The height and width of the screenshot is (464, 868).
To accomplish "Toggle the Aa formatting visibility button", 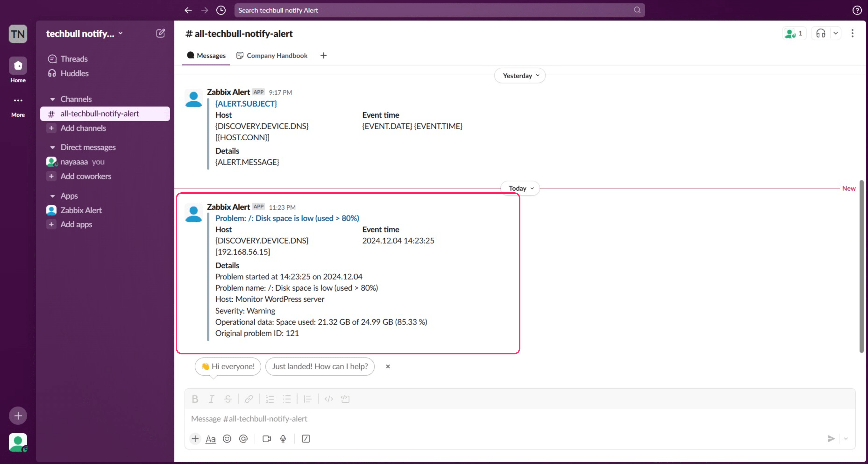I will (x=211, y=439).
